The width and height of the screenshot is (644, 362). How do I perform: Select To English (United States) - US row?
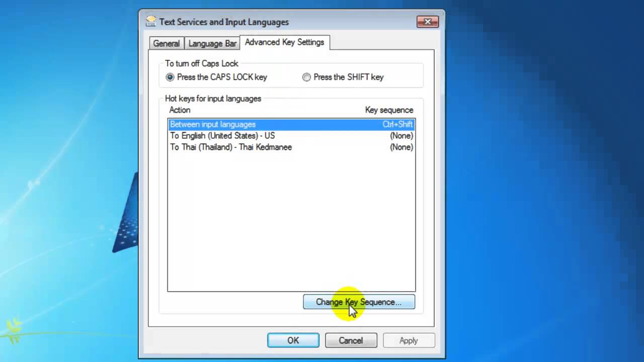click(291, 136)
